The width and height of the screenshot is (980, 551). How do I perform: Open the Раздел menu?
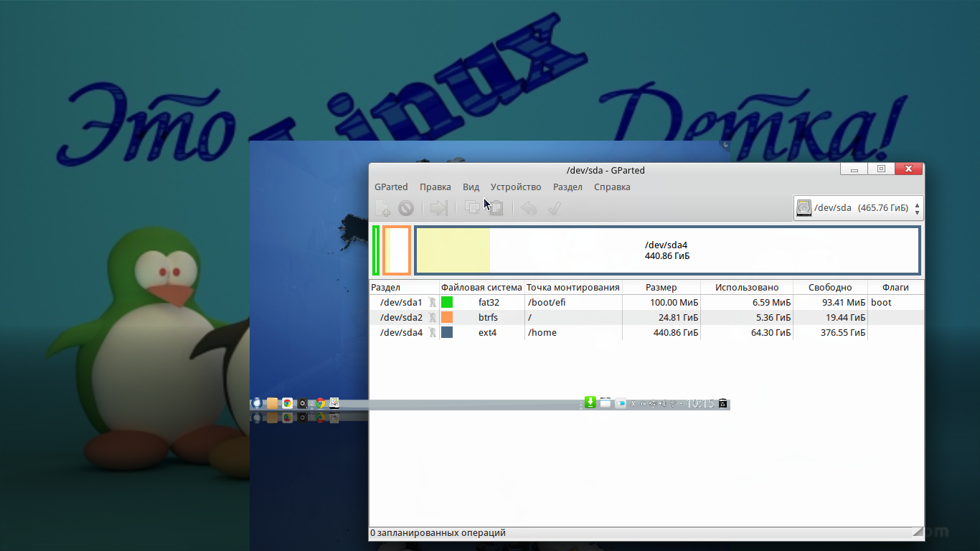tap(568, 187)
